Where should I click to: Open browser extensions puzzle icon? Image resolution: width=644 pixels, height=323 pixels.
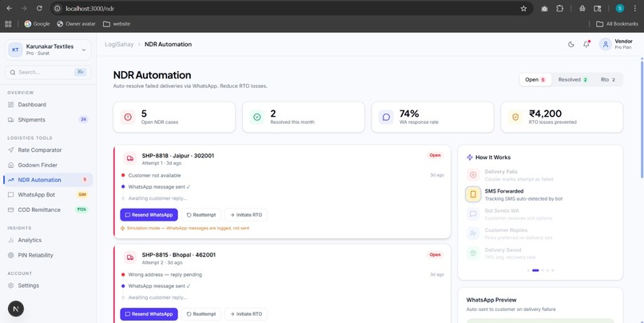[x=559, y=8]
